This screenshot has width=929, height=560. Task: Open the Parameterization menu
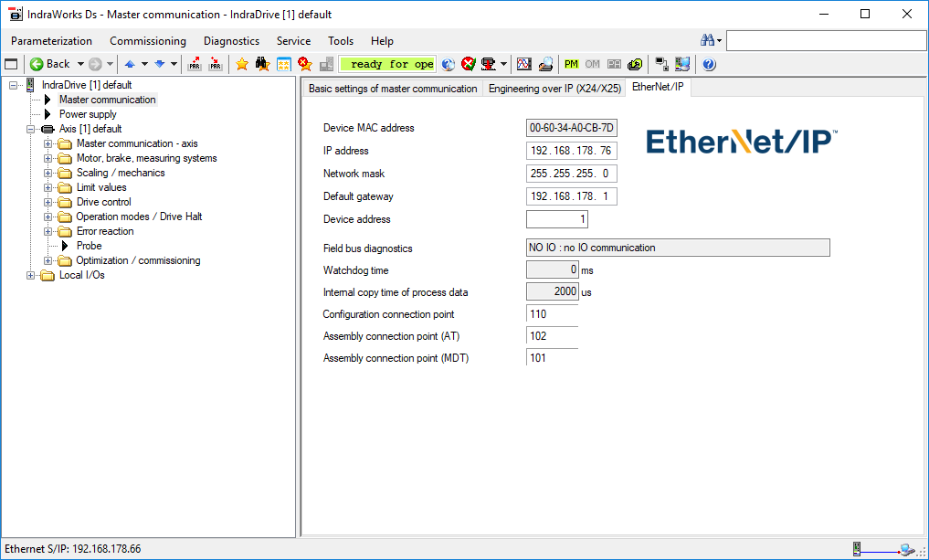point(51,41)
